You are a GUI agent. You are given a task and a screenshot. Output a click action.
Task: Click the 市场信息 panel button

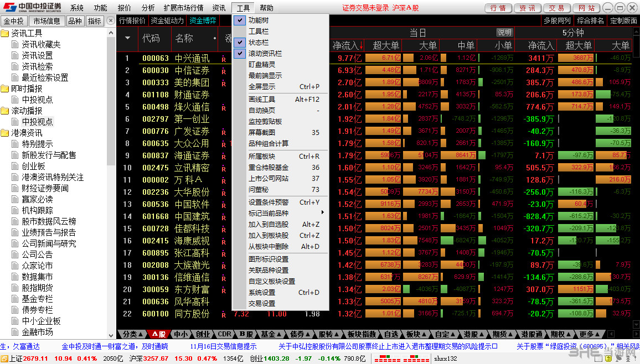pos(47,21)
